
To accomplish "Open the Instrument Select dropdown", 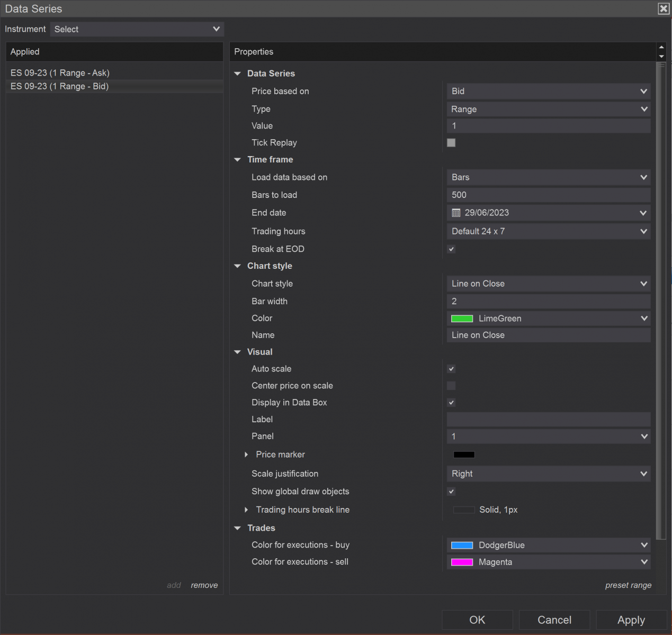I will coord(137,29).
